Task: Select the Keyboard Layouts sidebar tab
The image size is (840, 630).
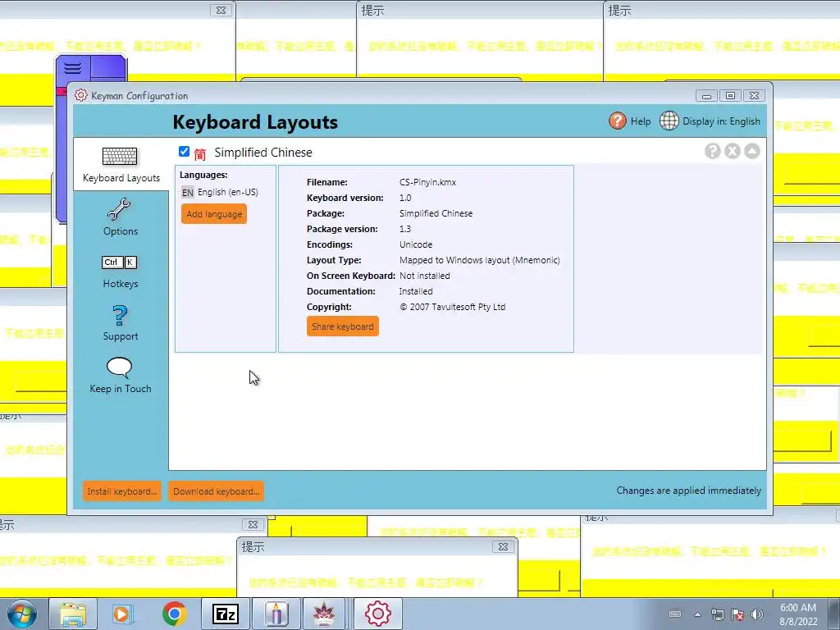Action: pyautogui.click(x=121, y=165)
